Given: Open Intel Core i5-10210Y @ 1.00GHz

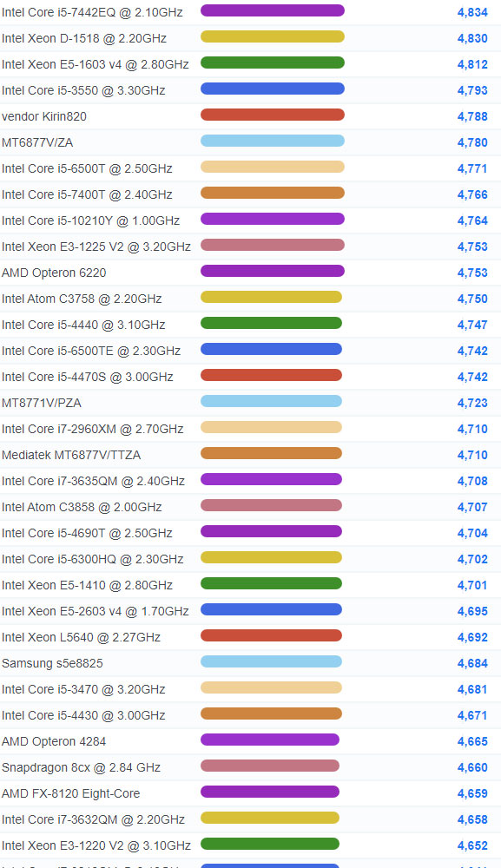Looking at the screenshot, I should coord(91,220).
